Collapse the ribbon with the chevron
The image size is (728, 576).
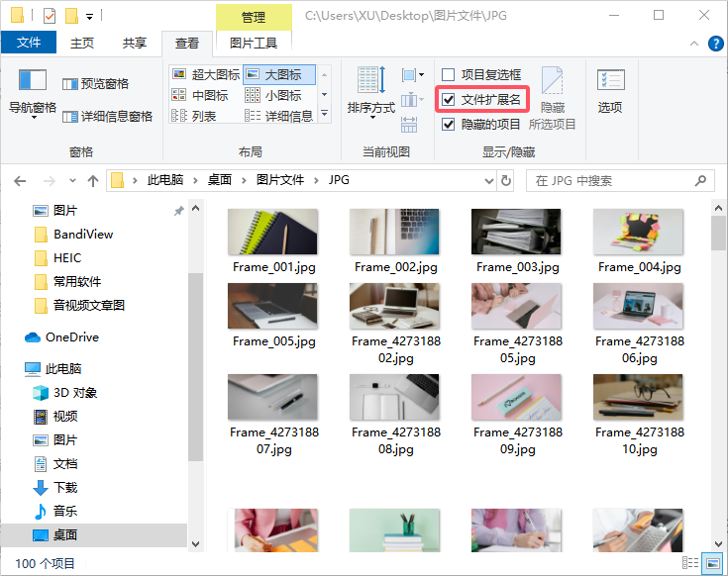click(694, 44)
